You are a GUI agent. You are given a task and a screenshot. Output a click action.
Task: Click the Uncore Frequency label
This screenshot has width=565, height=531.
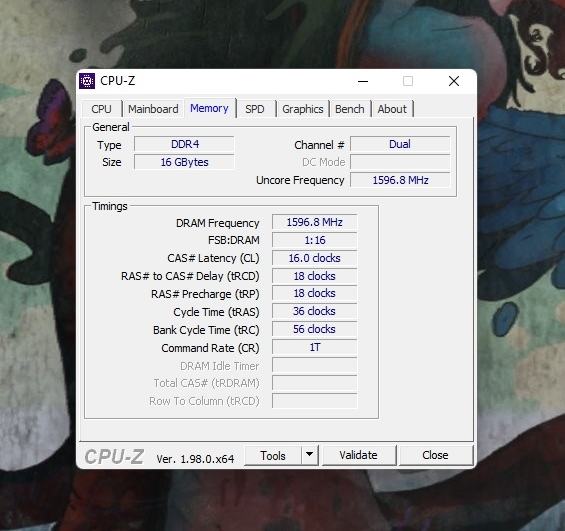[x=300, y=180]
